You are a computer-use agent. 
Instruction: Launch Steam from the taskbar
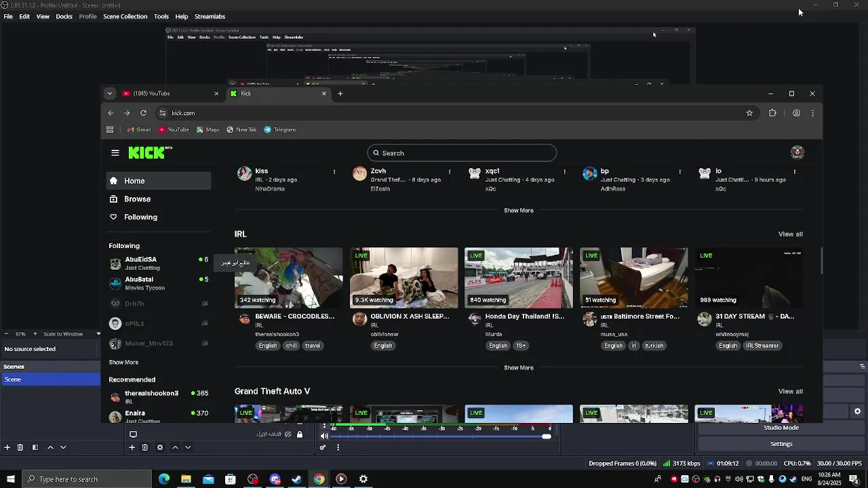[297, 479]
